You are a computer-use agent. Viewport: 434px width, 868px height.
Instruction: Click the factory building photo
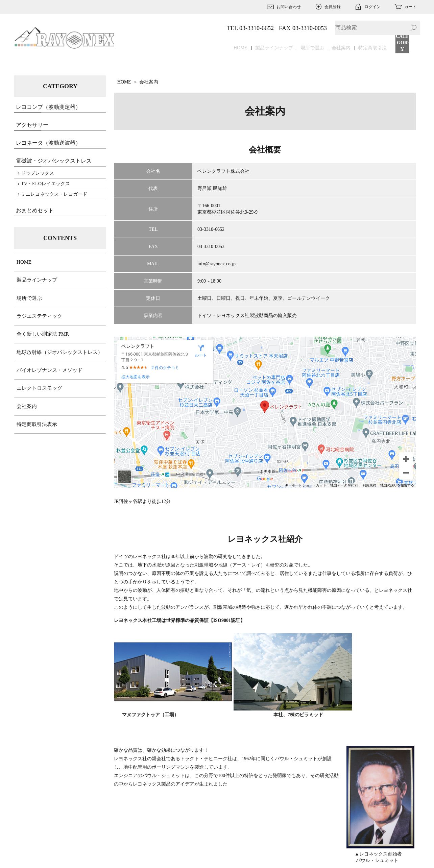tap(173, 672)
